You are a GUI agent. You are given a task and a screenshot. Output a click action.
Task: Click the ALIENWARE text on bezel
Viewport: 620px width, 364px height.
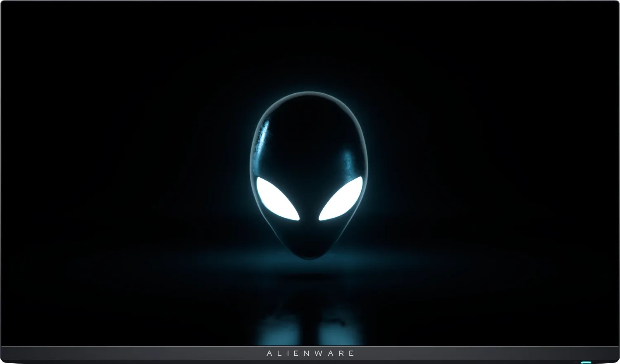[x=310, y=353]
